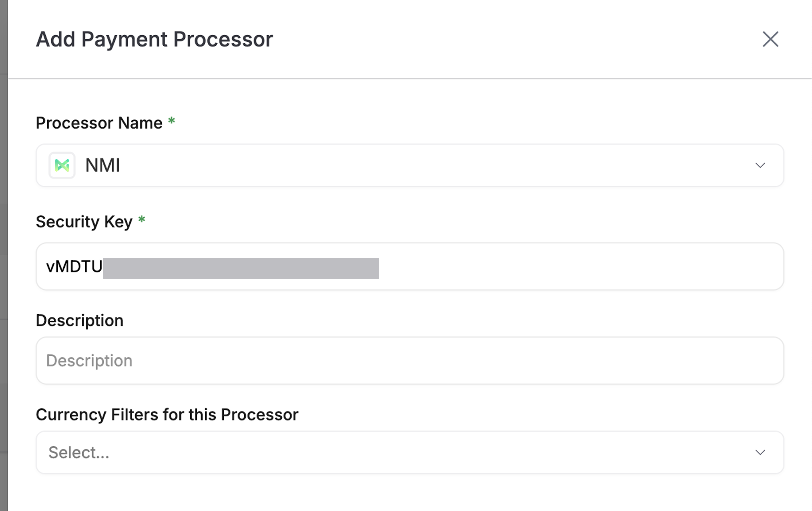Click the Processor Name label

click(99, 123)
